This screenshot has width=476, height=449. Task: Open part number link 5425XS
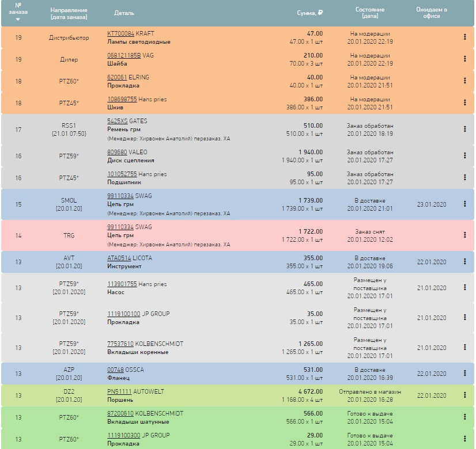(x=117, y=121)
